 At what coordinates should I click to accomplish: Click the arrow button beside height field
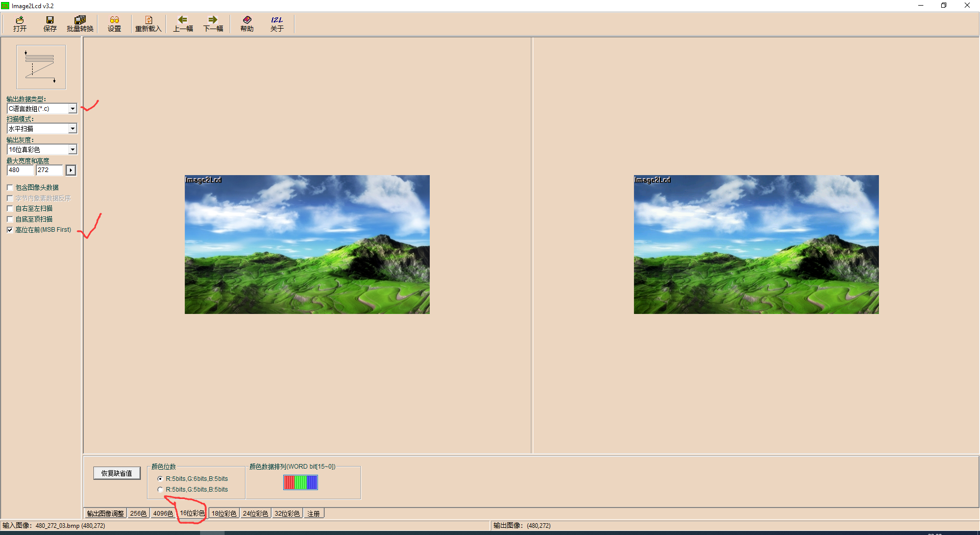(71, 170)
